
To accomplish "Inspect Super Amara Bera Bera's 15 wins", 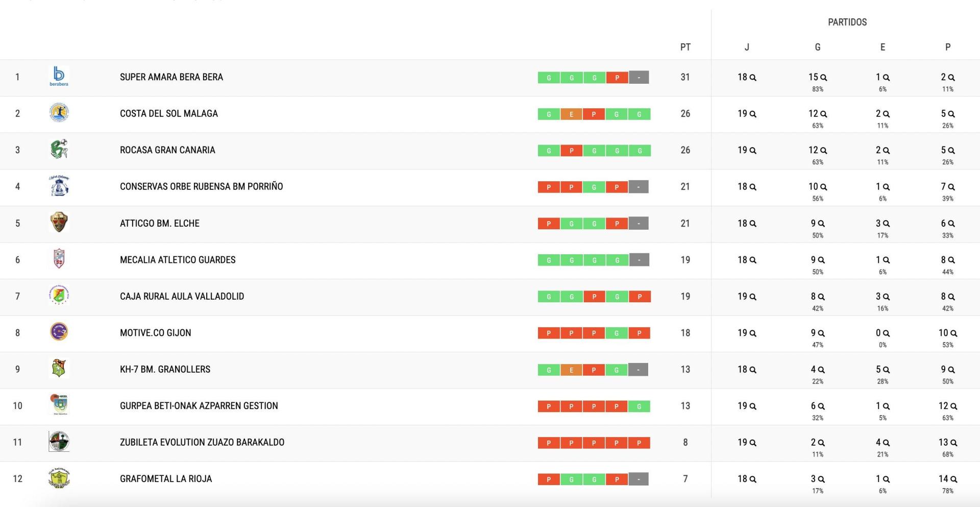I will click(818, 77).
